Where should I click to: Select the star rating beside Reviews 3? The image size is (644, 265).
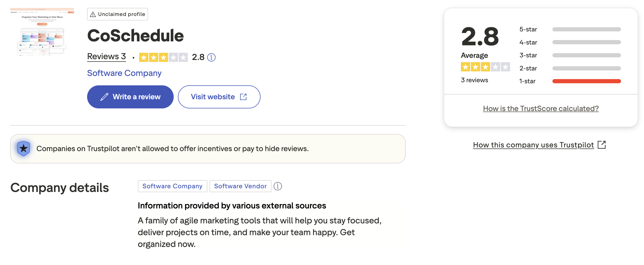tap(163, 57)
